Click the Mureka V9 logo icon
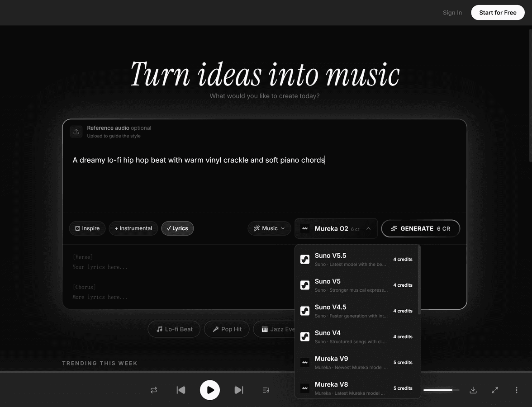 305,363
